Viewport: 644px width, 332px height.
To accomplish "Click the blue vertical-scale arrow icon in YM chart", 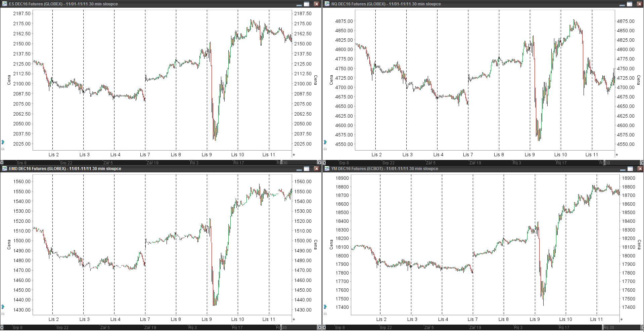I will tap(325, 307).
